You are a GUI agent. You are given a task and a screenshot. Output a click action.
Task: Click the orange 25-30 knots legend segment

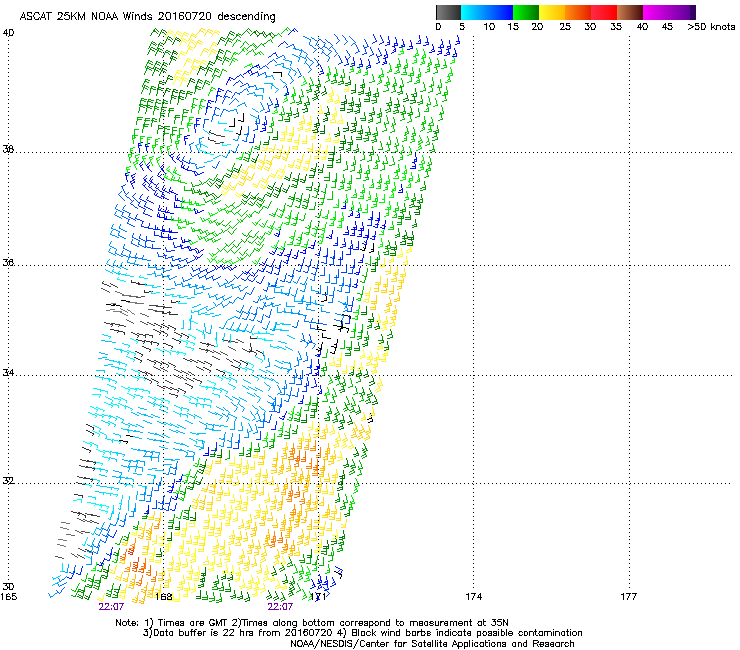click(578, 12)
